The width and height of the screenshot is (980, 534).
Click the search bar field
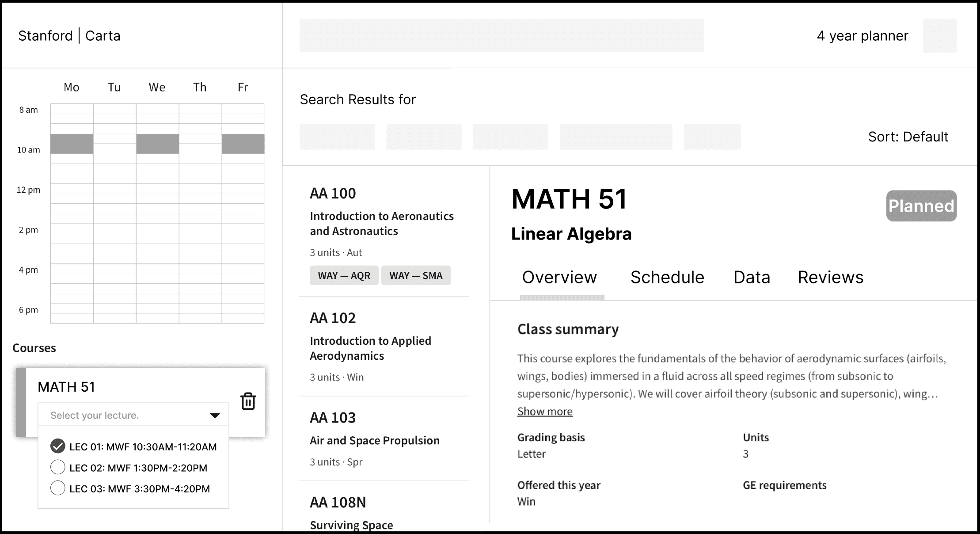[501, 35]
